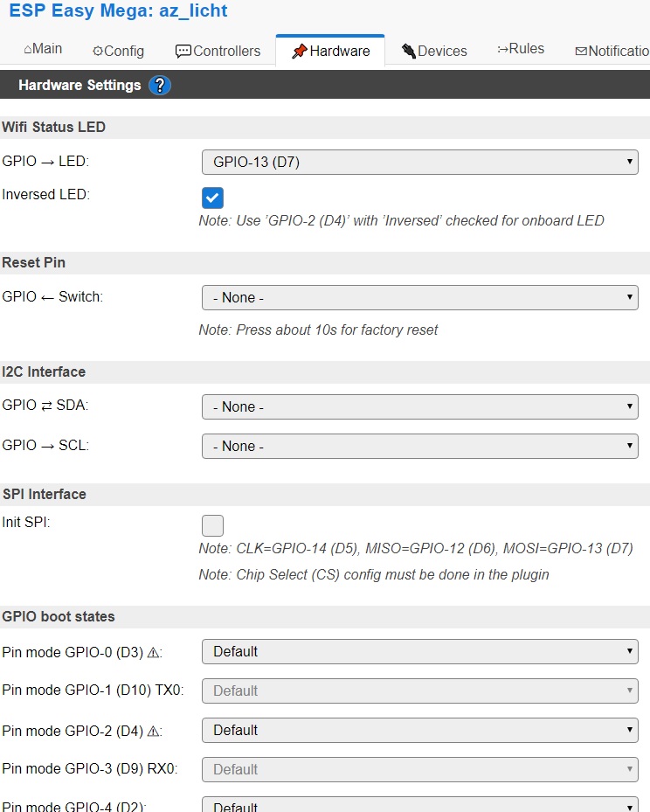Disable the Inversed LED checkbox

pos(212,198)
